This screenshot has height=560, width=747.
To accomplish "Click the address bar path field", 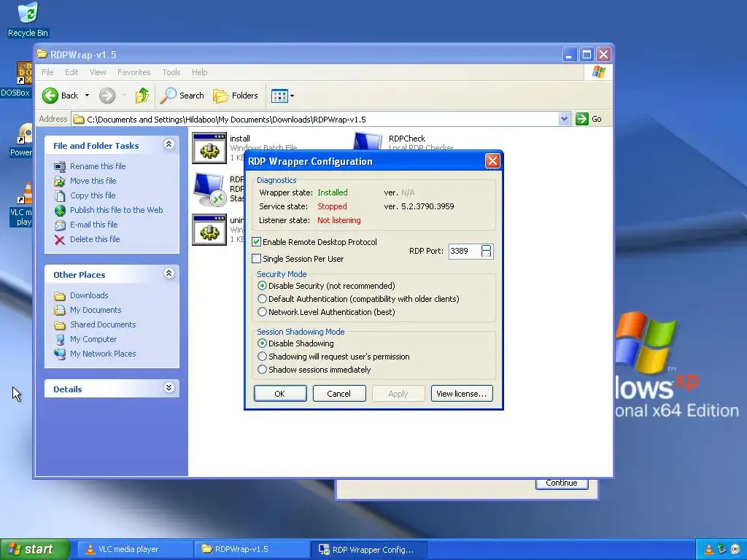I will [315, 120].
